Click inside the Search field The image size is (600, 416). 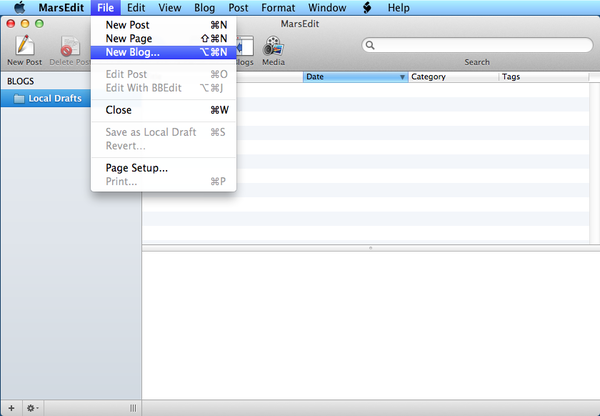coord(477,45)
